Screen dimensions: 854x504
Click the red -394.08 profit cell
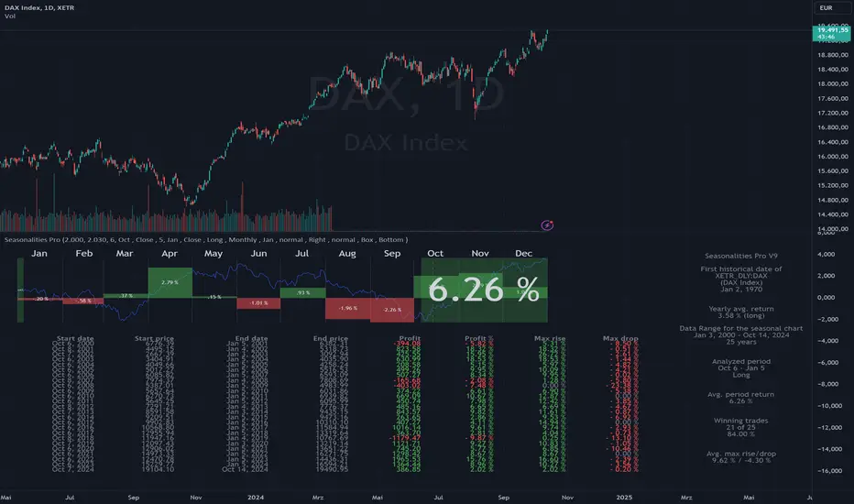click(x=408, y=344)
